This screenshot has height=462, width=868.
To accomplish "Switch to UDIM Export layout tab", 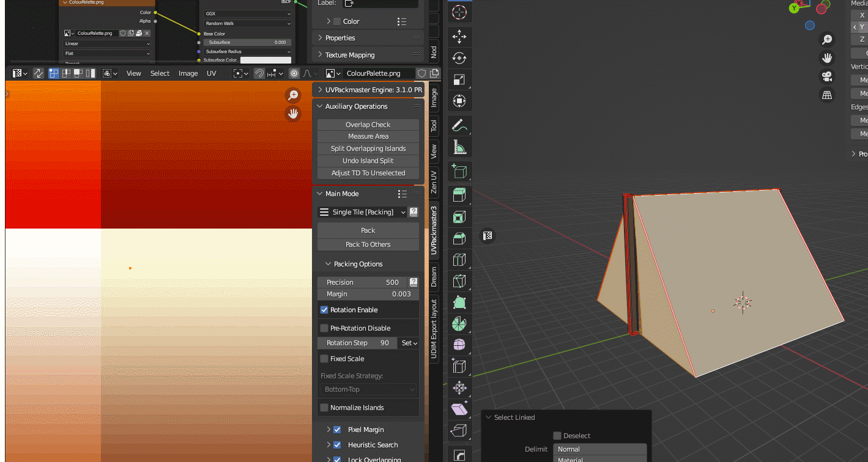I will tap(434, 328).
